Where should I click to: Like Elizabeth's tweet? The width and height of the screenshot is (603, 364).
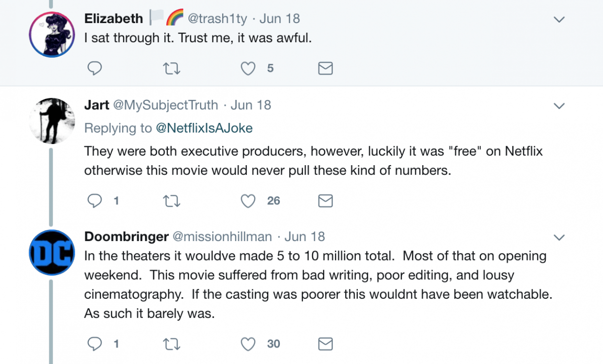pos(248,68)
